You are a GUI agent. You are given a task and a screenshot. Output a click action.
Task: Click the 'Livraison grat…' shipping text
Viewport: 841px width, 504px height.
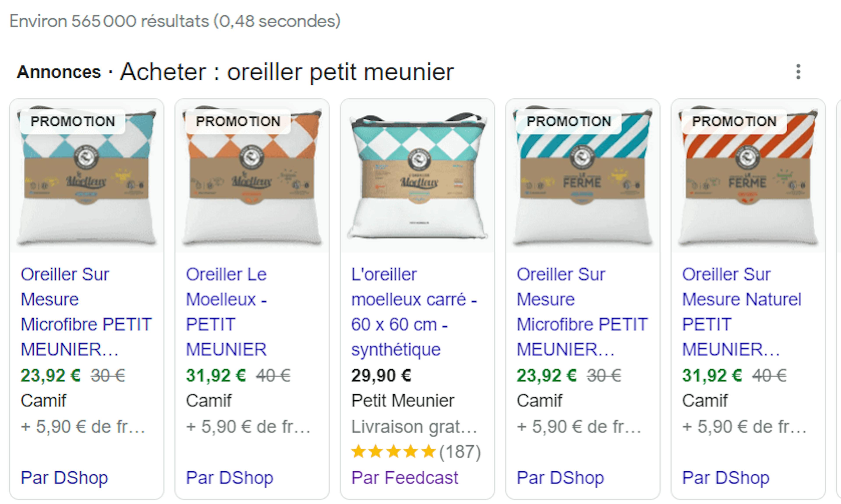pos(414,426)
